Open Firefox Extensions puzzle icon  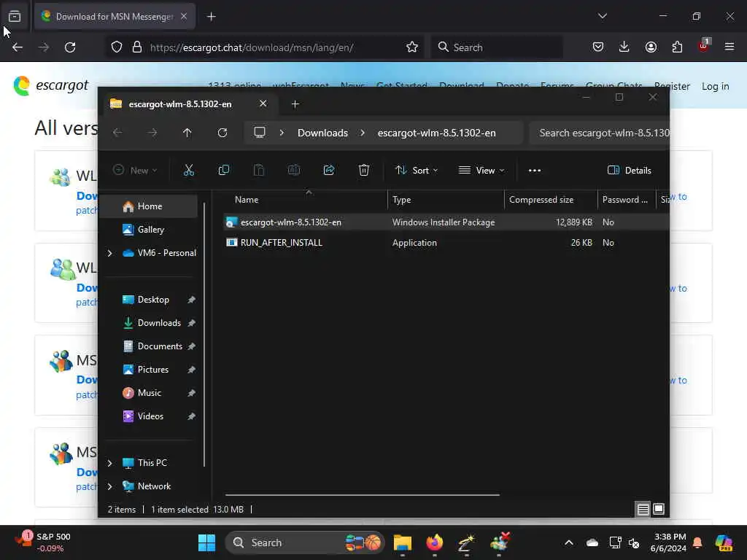(677, 47)
